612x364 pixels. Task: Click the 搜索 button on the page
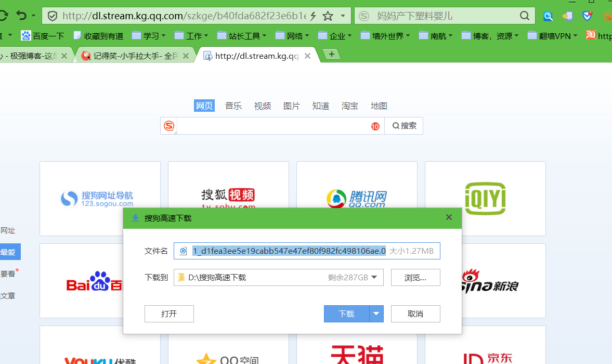tap(404, 126)
